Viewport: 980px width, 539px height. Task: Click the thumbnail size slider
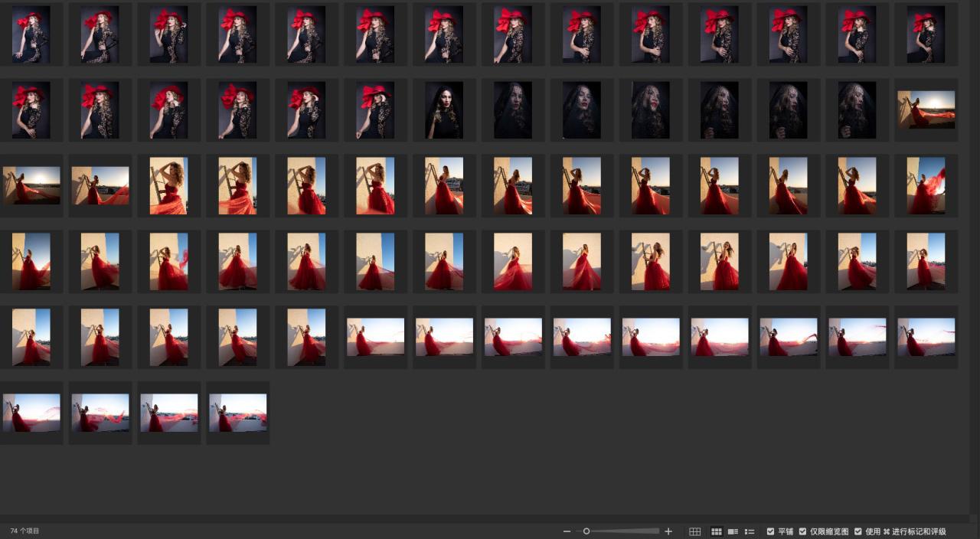click(x=620, y=531)
